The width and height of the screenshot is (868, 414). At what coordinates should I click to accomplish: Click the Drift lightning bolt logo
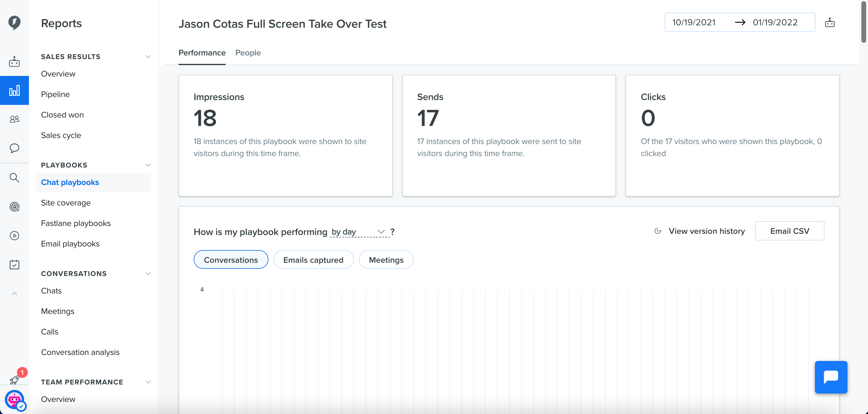point(14,23)
